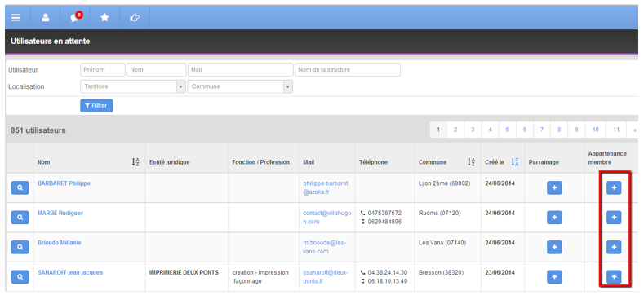The width and height of the screenshot is (644, 295).
Task: Sort by Créé le column Z-A icon
Action: 515,162
